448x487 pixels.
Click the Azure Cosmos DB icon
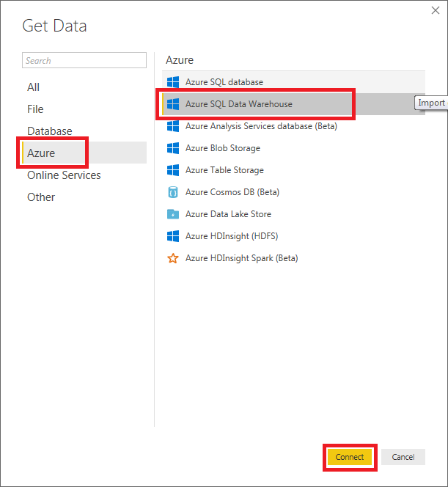[173, 192]
